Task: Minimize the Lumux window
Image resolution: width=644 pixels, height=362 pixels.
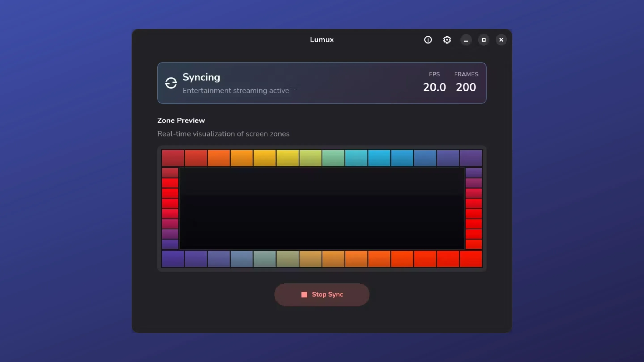Action: point(466,40)
